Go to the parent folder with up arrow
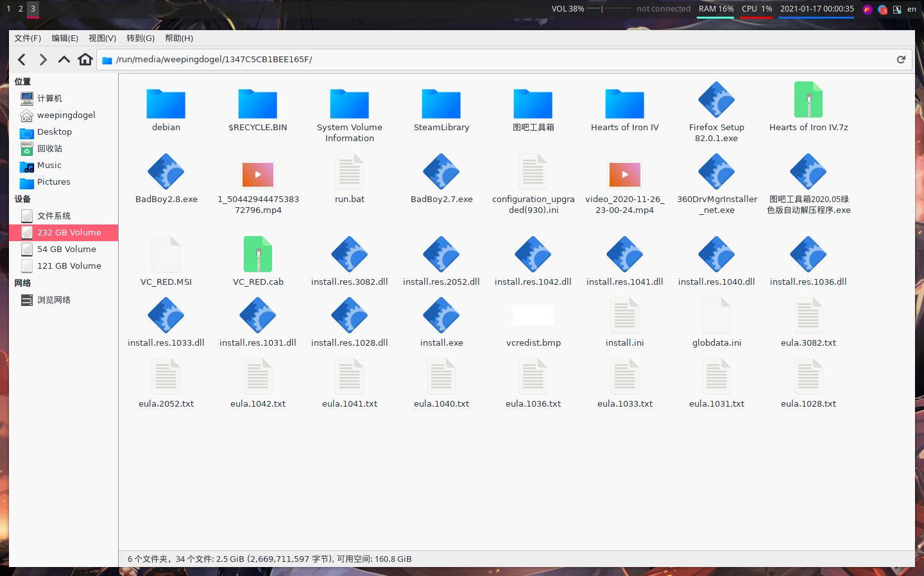The image size is (924, 576). click(64, 60)
